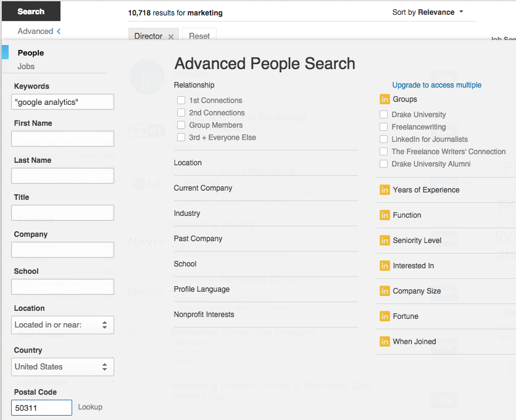Remove the Director filter with its X icon
Viewport: 516px width, 420px height.
tap(171, 37)
